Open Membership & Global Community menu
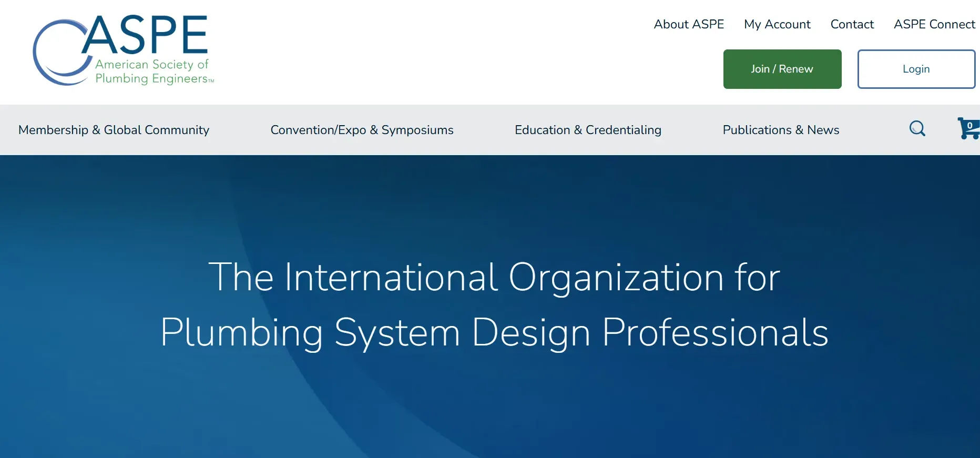This screenshot has width=980, height=458. click(114, 130)
